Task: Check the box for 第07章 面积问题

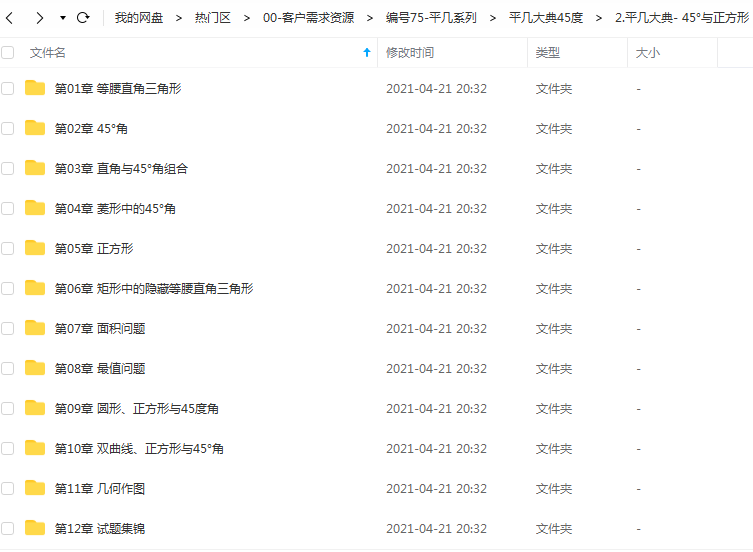Action: pos(7,328)
